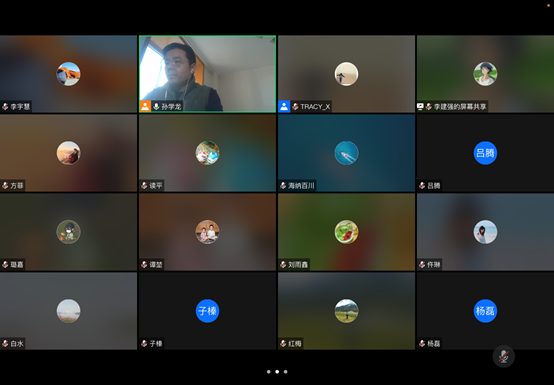Open 孙学龙's live video tile
Image resolution: width=554 pixels, height=385 pixels.
click(x=207, y=74)
